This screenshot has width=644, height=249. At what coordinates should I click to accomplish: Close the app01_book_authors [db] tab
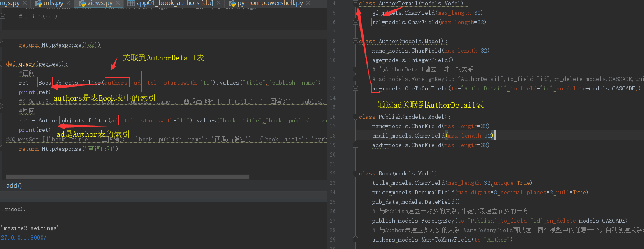pos(219,3)
